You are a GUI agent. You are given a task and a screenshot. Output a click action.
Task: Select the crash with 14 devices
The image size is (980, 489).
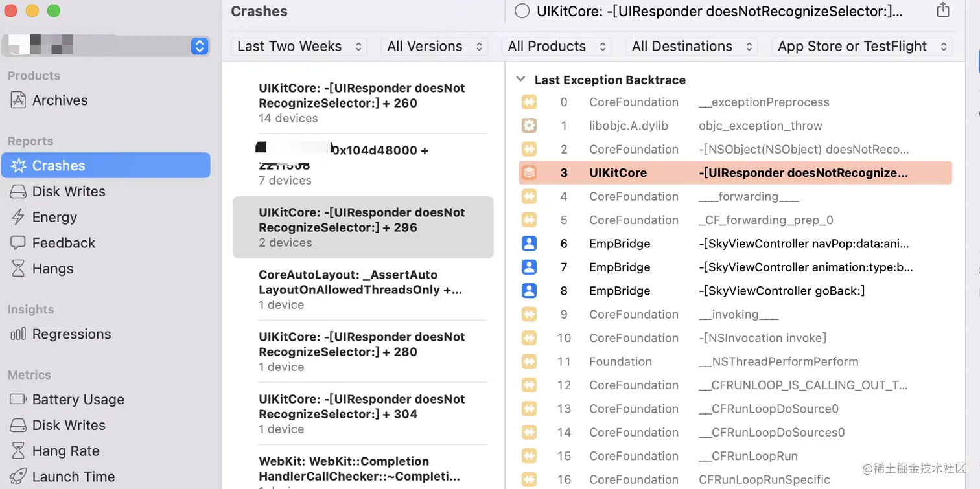pyautogui.click(x=362, y=103)
